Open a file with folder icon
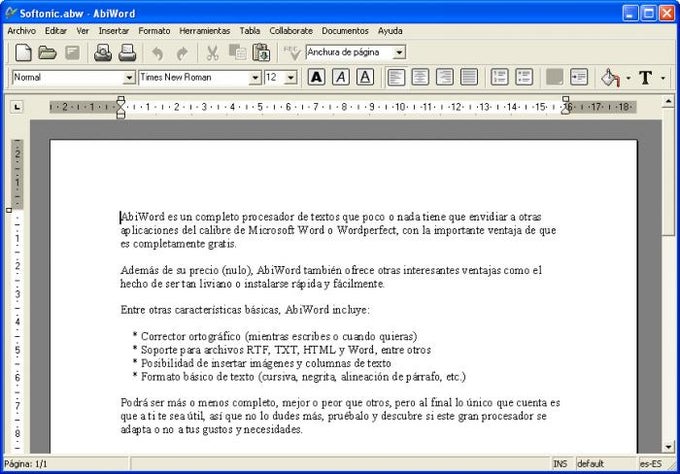680x474 pixels. point(47,53)
